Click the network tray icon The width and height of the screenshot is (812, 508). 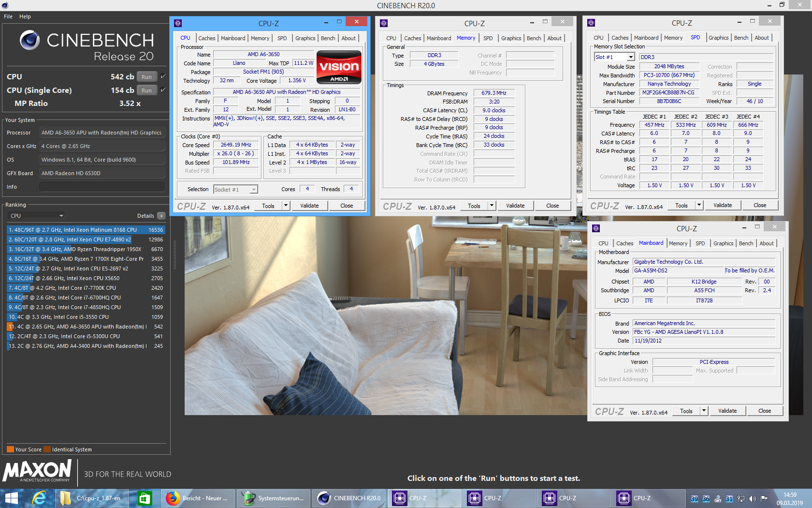741,498
